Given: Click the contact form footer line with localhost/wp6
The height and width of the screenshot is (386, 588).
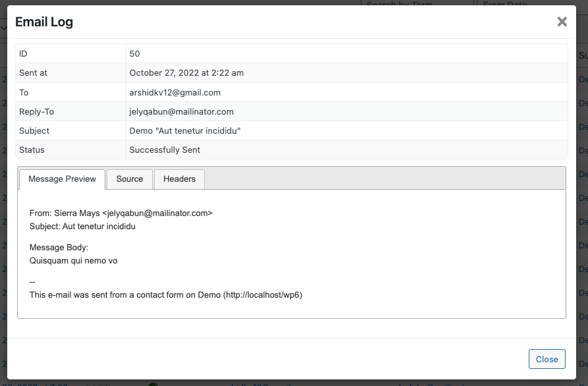Looking at the screenshot, I should pyautogui.click(x=166, y=294).
